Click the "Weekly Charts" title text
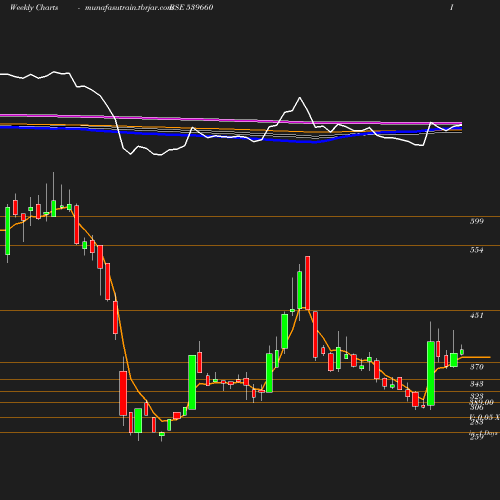The height and width of the screenshot is (500, 500). point(34,8)
